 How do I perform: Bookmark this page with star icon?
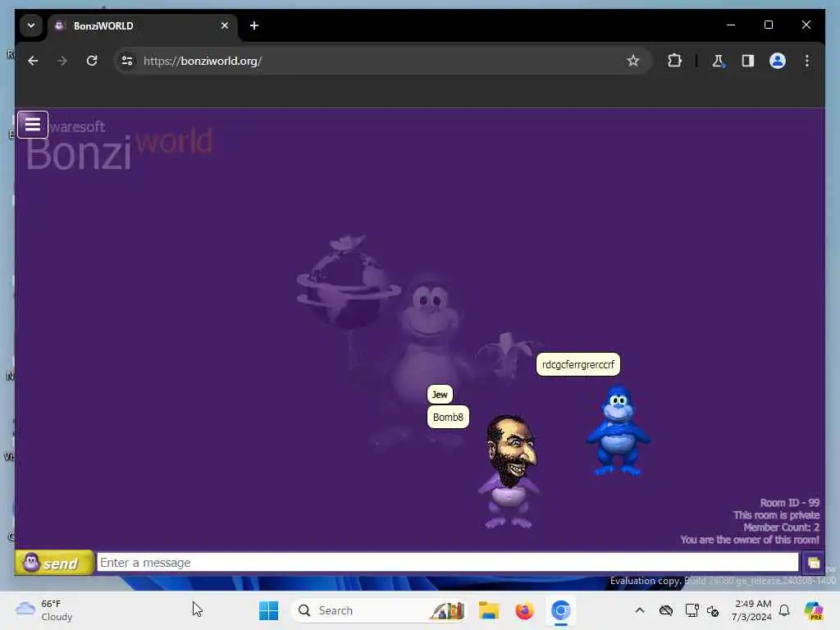point(632,61)
